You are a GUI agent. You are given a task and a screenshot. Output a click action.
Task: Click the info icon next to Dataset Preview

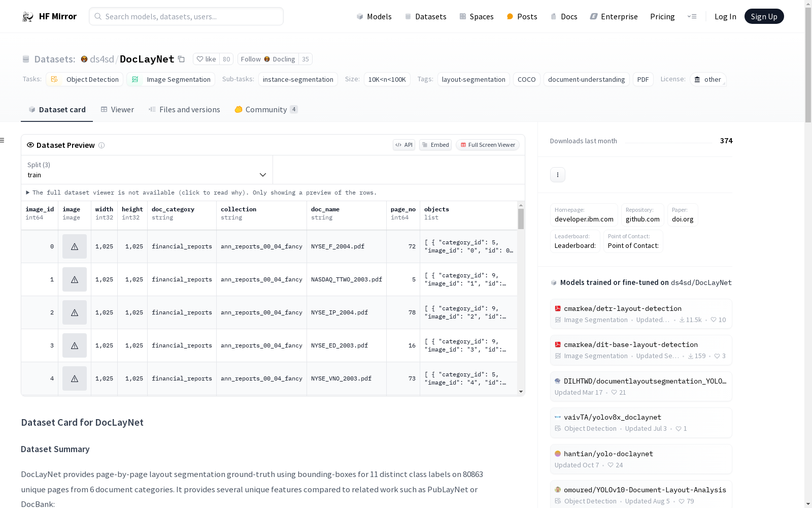[x=101, y=145]
